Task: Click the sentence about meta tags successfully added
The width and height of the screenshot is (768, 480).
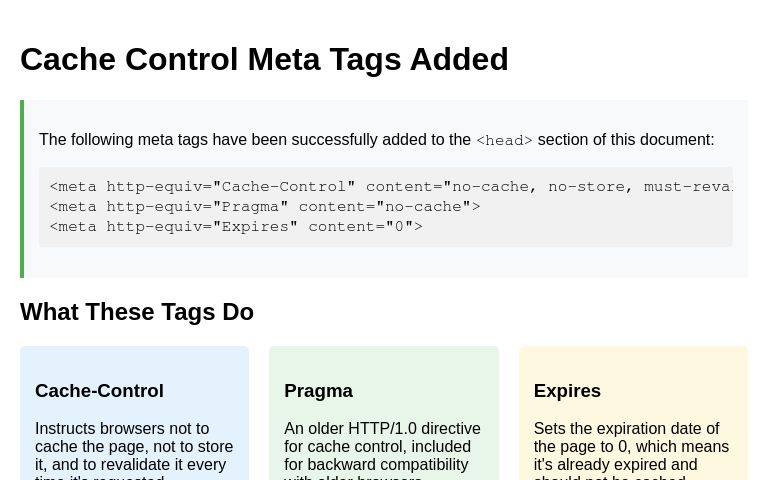Action: tap(377, 140)
